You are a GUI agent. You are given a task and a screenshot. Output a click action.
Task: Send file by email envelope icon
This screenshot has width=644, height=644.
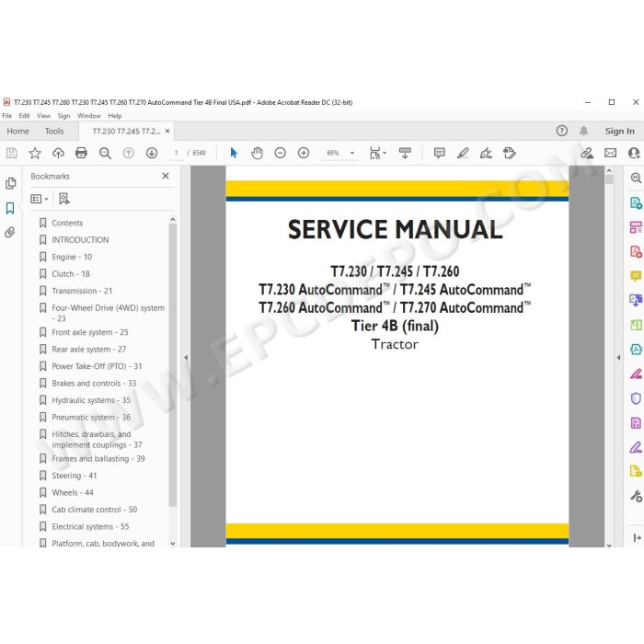pos(610,154)
